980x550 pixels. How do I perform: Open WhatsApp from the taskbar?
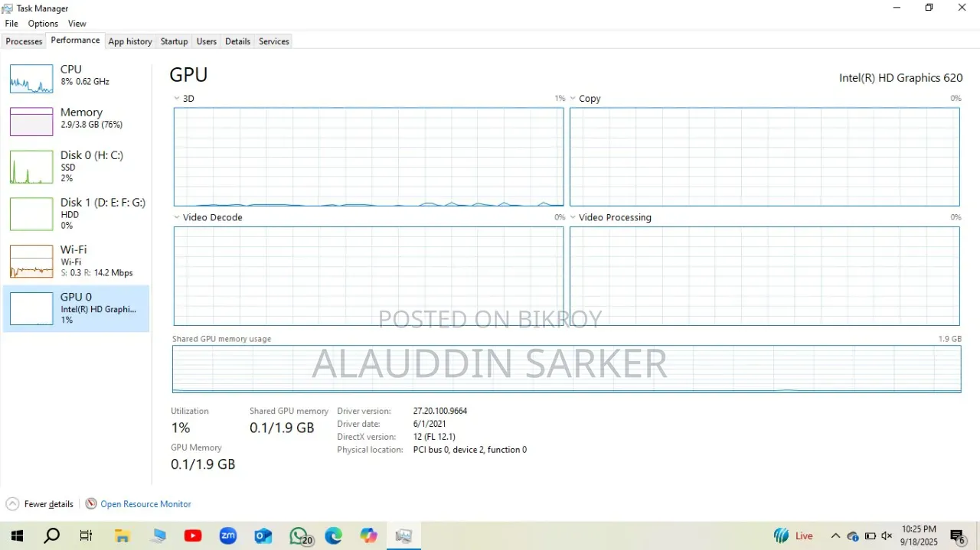[300, 536]
